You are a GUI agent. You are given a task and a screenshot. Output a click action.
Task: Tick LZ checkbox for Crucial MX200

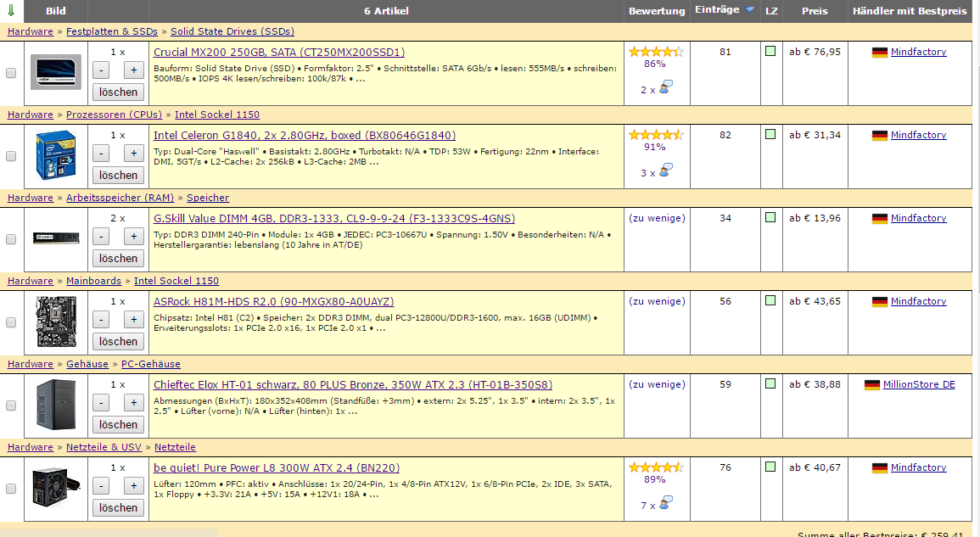point(770,51)
